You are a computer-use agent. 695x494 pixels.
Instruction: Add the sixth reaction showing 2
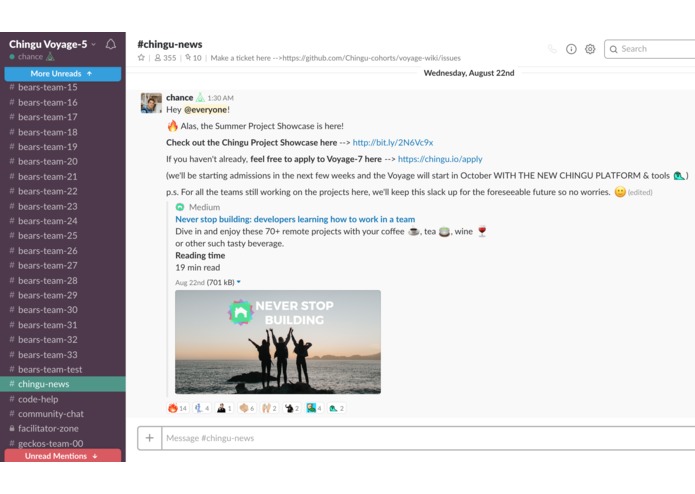(x=292, y=408)
